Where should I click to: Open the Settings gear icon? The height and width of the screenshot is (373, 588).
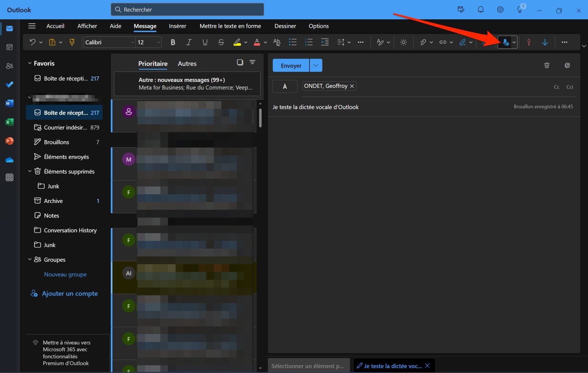pyautogui.click(x=500, y=9)
